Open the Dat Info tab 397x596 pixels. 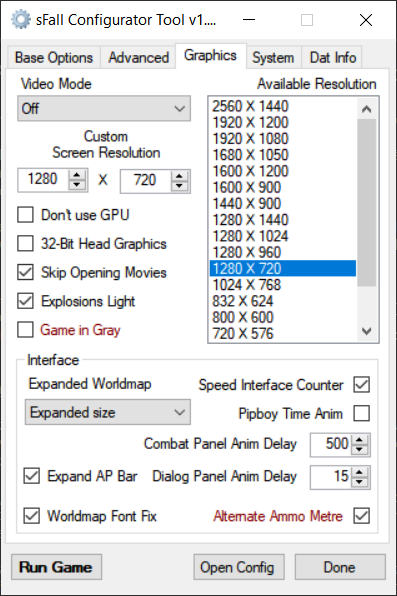pos(333,57)
